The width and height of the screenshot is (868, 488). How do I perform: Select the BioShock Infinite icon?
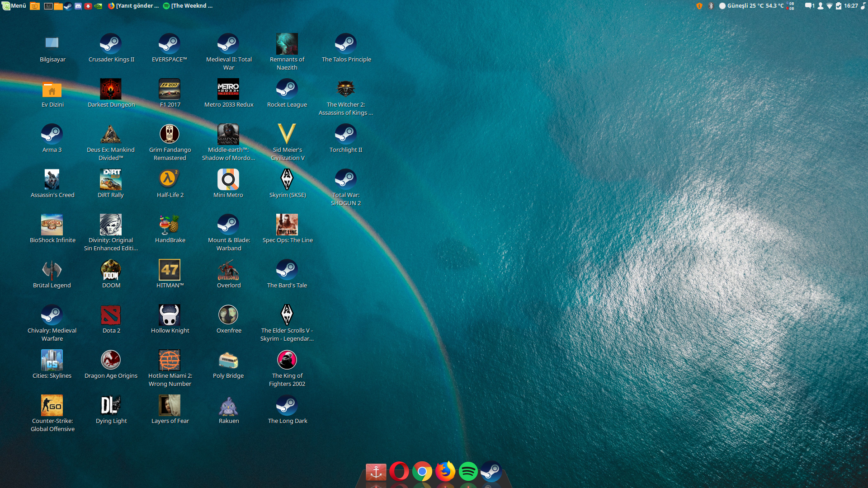pyautogui.click(x=52, y=224)
